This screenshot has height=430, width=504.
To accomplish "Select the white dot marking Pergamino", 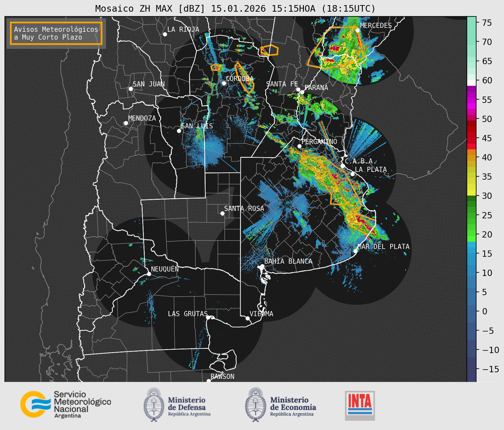I will [x=299, y=146].
